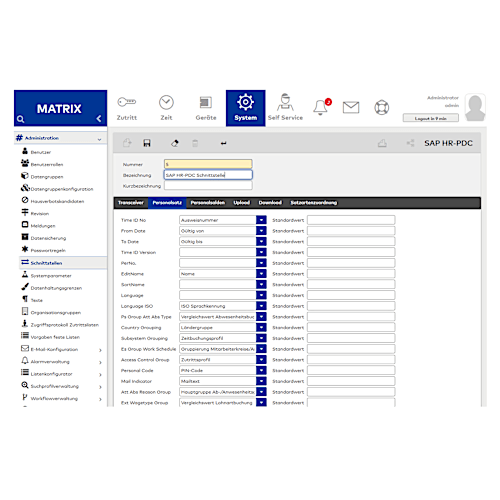
Task: Switch to the Transceiver tab
Action: point(131,203)
